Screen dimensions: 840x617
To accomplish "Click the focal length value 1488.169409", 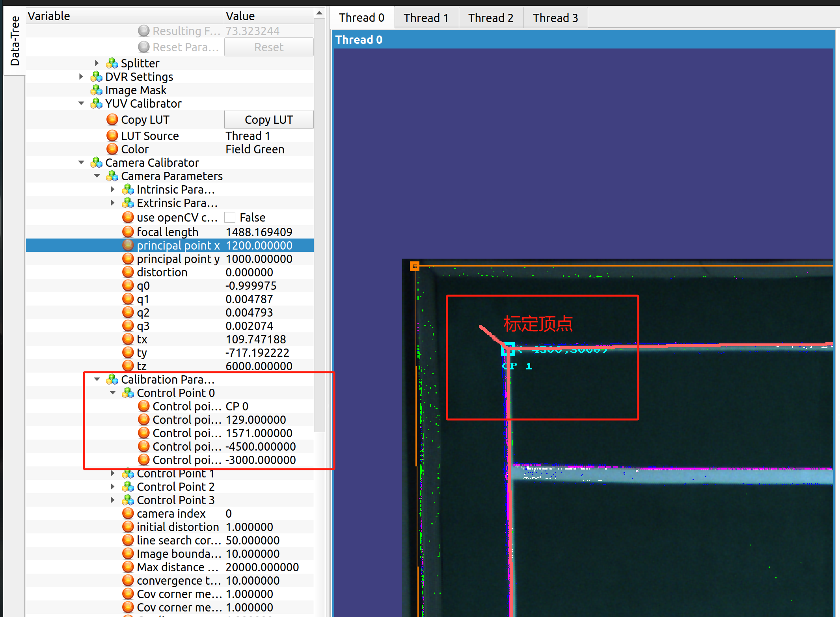I will coord(259,232).
